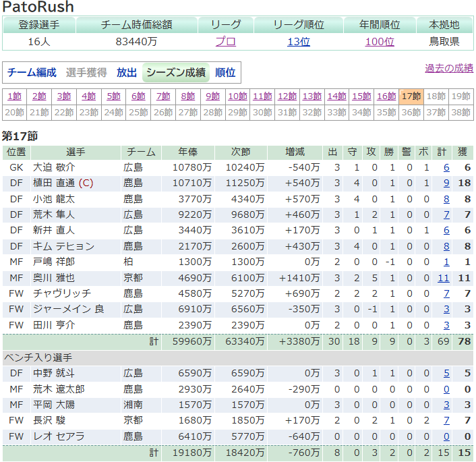Click team value 83440万

pos(136,41)
